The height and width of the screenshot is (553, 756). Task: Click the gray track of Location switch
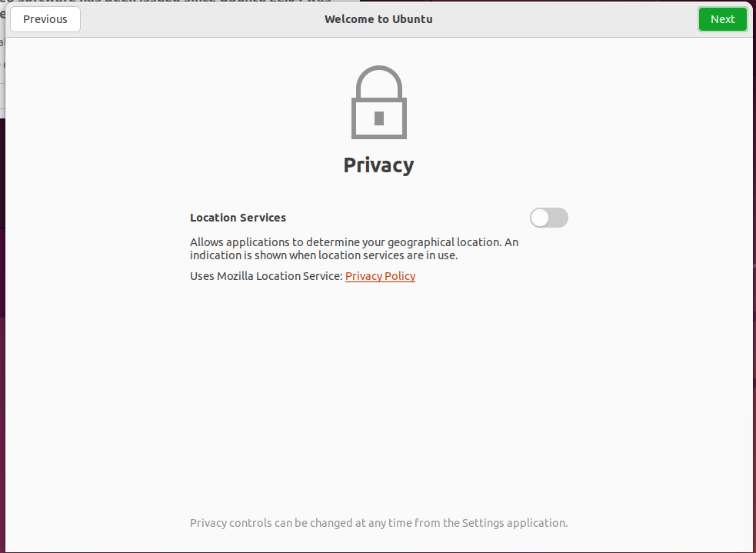(559, 218)
